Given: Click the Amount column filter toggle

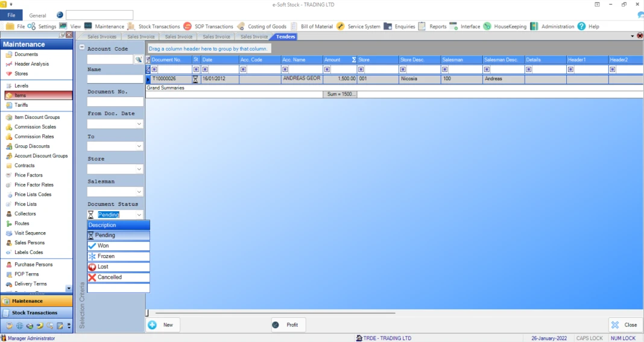Looking at the screenshot, I should coord(327,69).
